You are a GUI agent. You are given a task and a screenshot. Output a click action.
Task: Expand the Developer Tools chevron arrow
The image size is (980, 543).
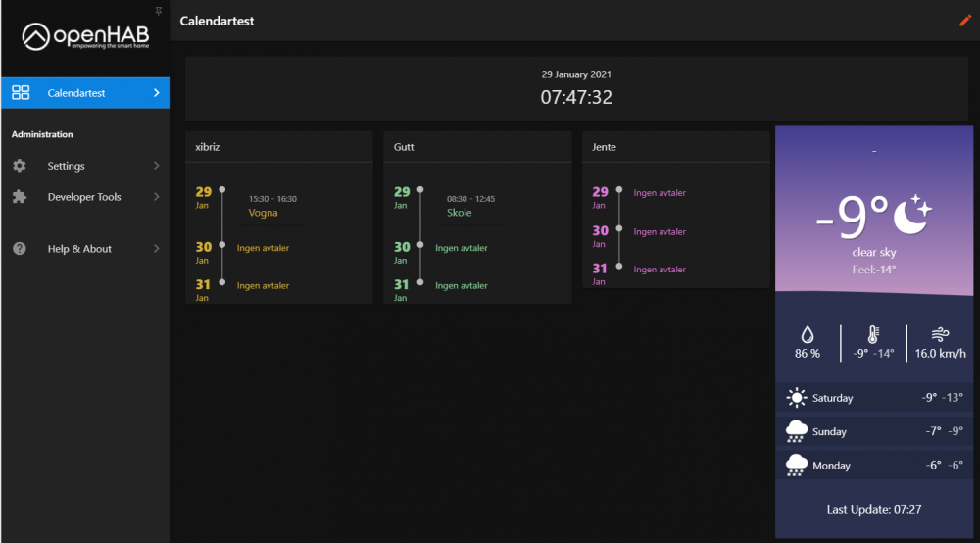(x=156, y=197)
